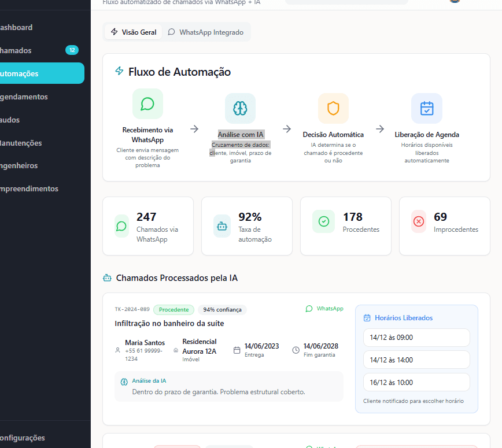Click the 178 Procedentes value
This screenshot has width=502, height=448.
353,217
